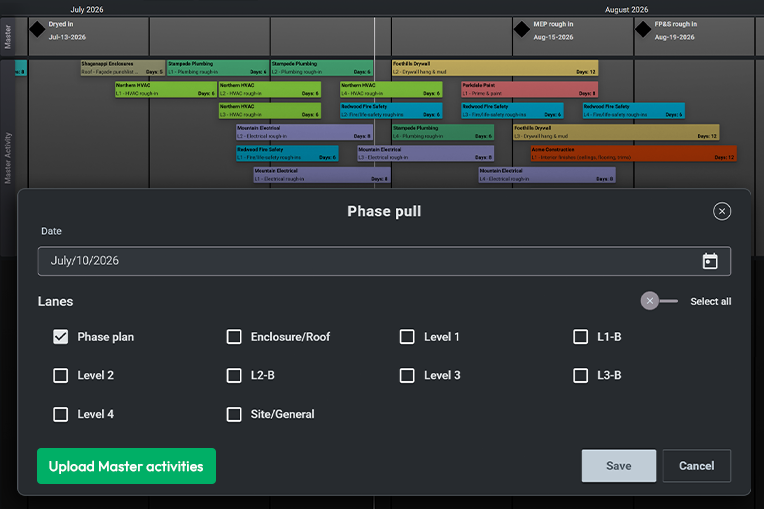This screenshot has width=764, height=509.
Task: Click the Cancel button
Action: [x=696, y=466]
